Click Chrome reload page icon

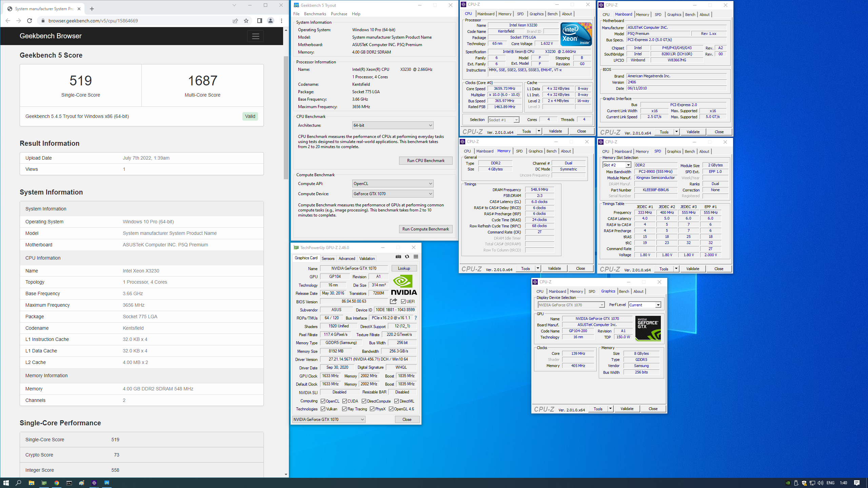29,21
